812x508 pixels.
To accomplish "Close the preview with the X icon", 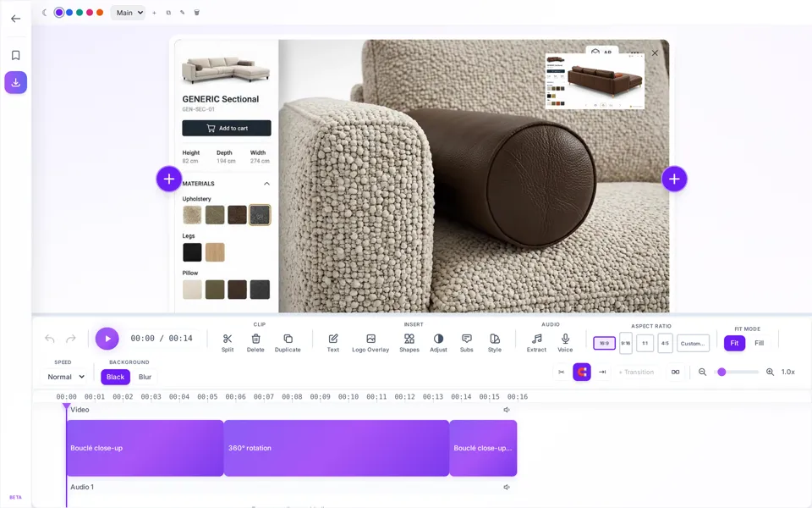I will click(655, 52).
